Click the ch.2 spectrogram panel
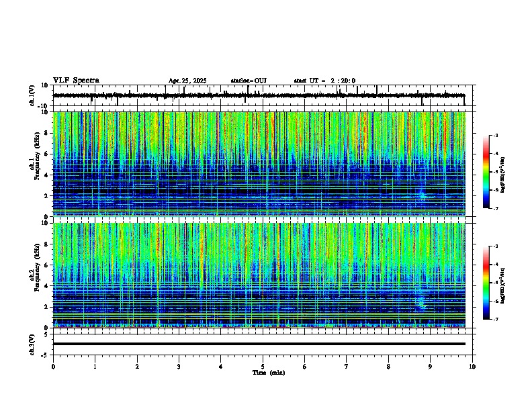The image size is (532, 411). point(259,275)
